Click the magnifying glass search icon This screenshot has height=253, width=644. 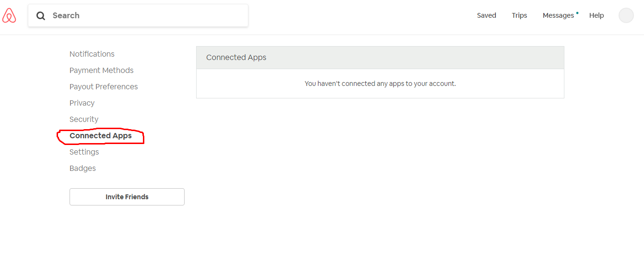pos(41,16)
